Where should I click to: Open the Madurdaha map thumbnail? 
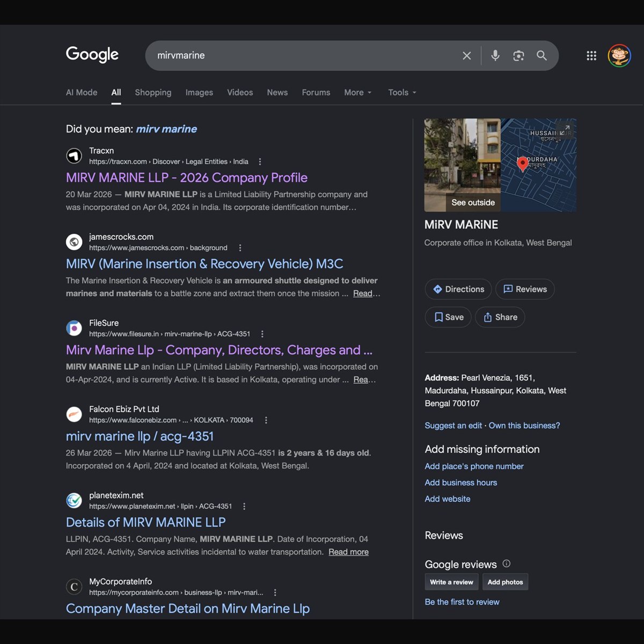pyautogui.click(x=538, y=165)
